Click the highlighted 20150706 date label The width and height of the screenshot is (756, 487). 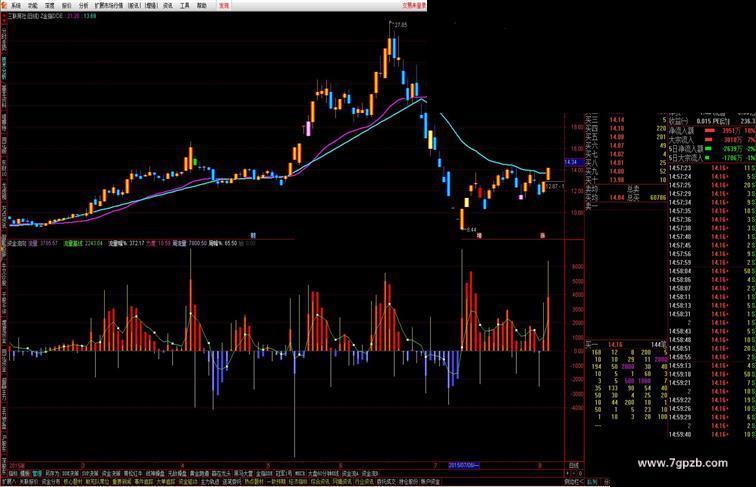click(464, 465)
